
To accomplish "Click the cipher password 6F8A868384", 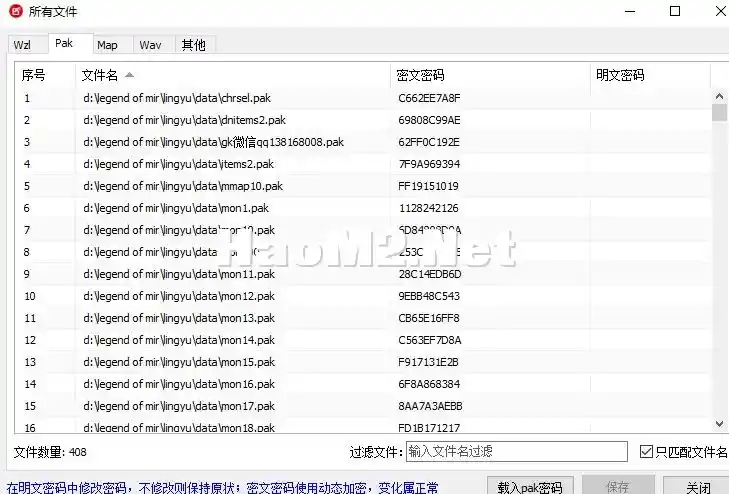I will 429,384.
